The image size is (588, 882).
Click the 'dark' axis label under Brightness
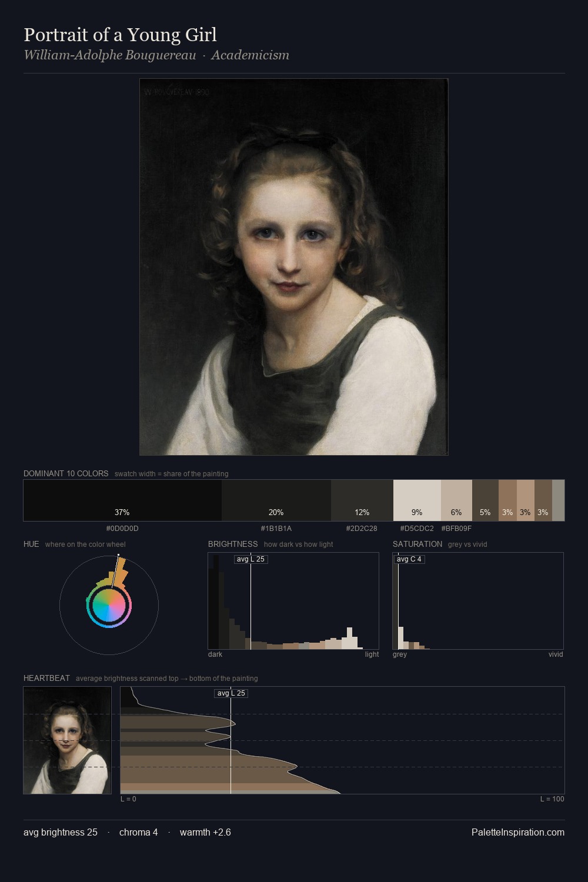click(215, 654)
